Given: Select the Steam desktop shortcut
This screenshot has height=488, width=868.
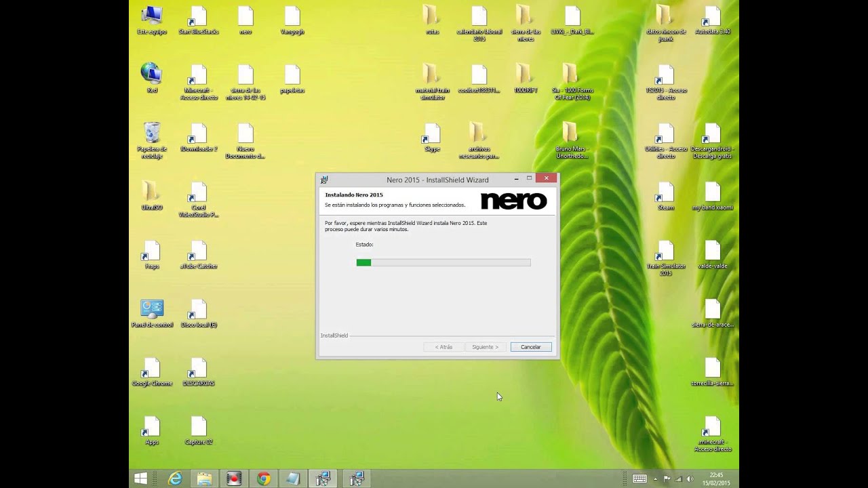Looking at the screenshot, I should pyautogui.click(x=666, y=197).
